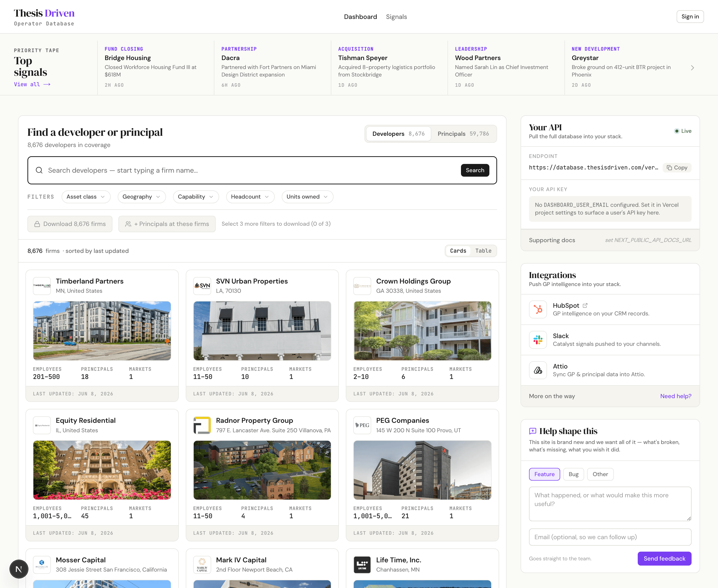Viewport: 718px width, 588px height.
Task: Open the Timberland Partners building photo
Action: (x=102, y=331)
